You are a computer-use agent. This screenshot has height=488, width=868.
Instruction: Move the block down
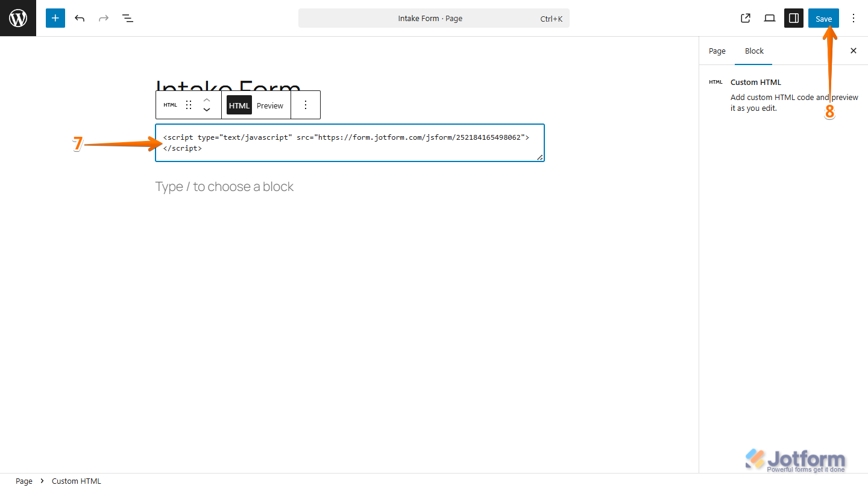(207, 110)
